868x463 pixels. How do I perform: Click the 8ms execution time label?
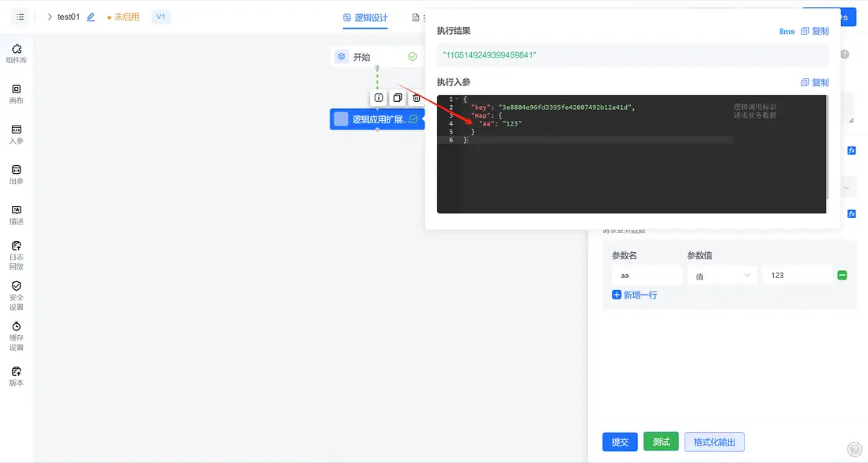coord(787,32)
